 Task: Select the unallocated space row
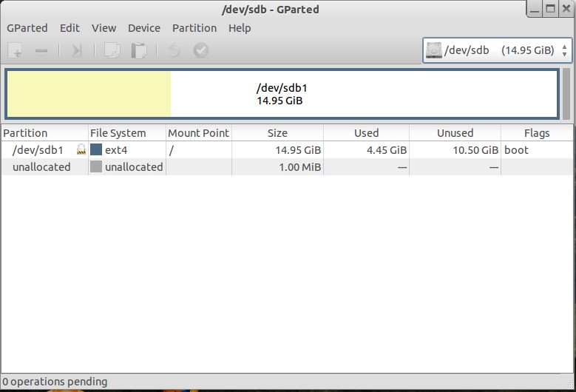point(41,167)
